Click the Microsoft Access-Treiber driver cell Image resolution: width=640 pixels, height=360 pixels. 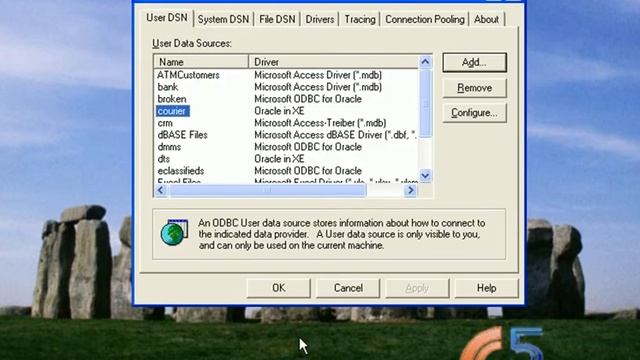[x=320, y=123]
